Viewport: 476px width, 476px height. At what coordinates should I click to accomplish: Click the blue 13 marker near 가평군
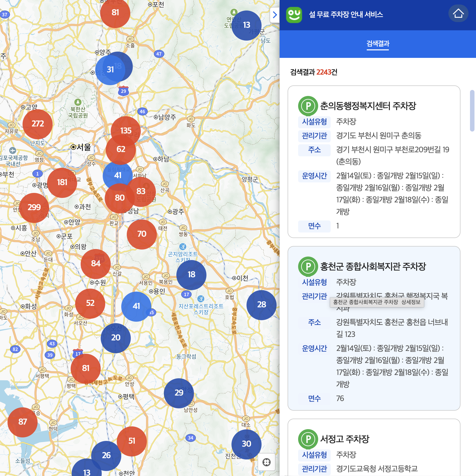pyautogui.click(x=246, y=25)
